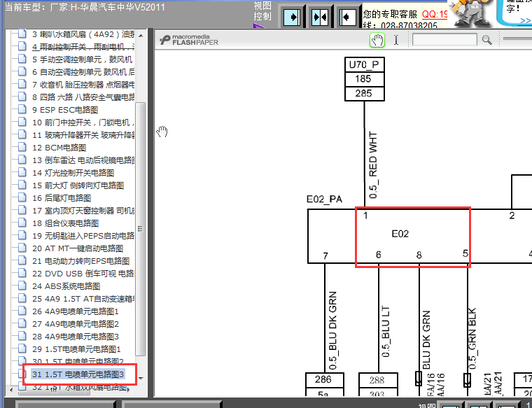Open '7 收音机 胎压控制器' document
The height and width of the screenshot is (408, 532).
click(x=83, y=85)
